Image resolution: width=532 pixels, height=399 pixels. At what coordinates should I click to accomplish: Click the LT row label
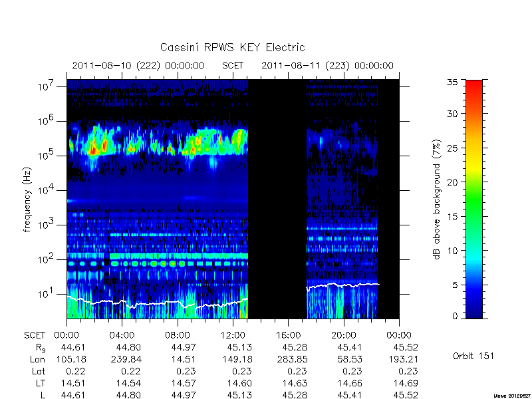(41, 383)
